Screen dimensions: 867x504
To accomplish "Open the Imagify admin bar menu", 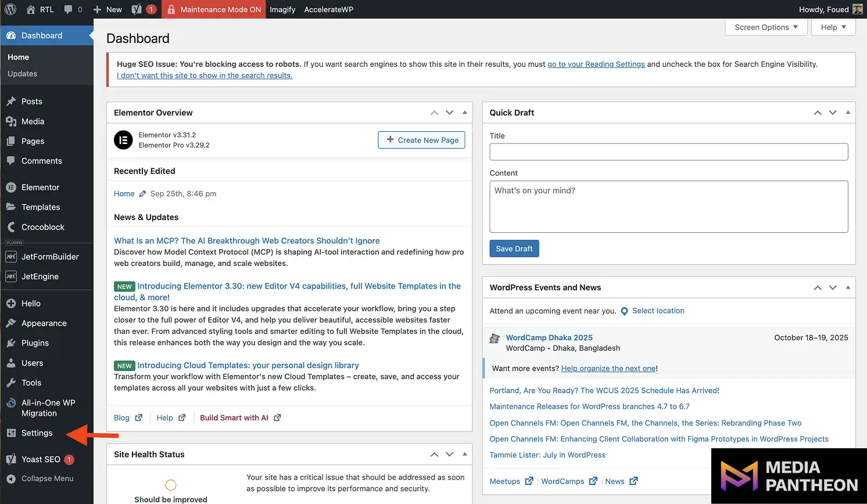I will (282, 9).
